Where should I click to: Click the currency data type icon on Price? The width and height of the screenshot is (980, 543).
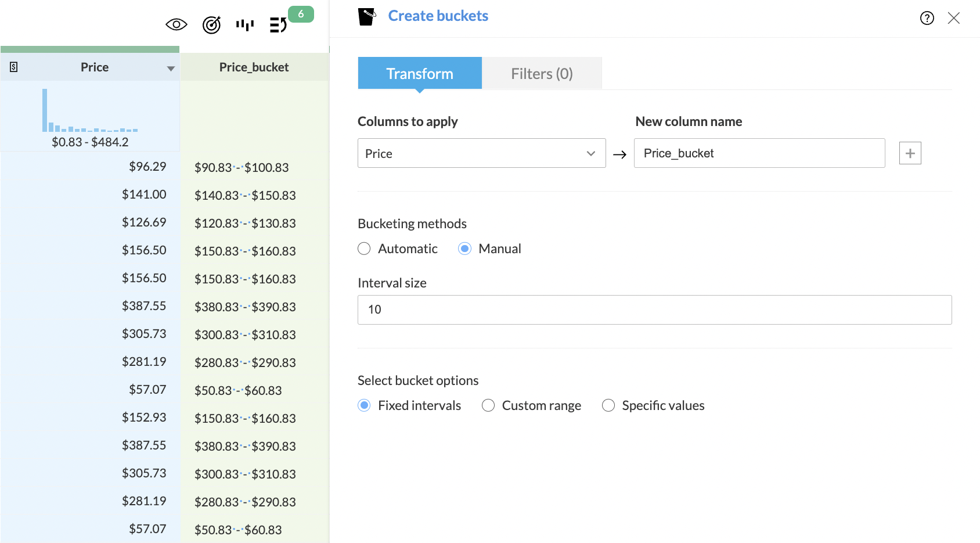click(x=14, y=67)
